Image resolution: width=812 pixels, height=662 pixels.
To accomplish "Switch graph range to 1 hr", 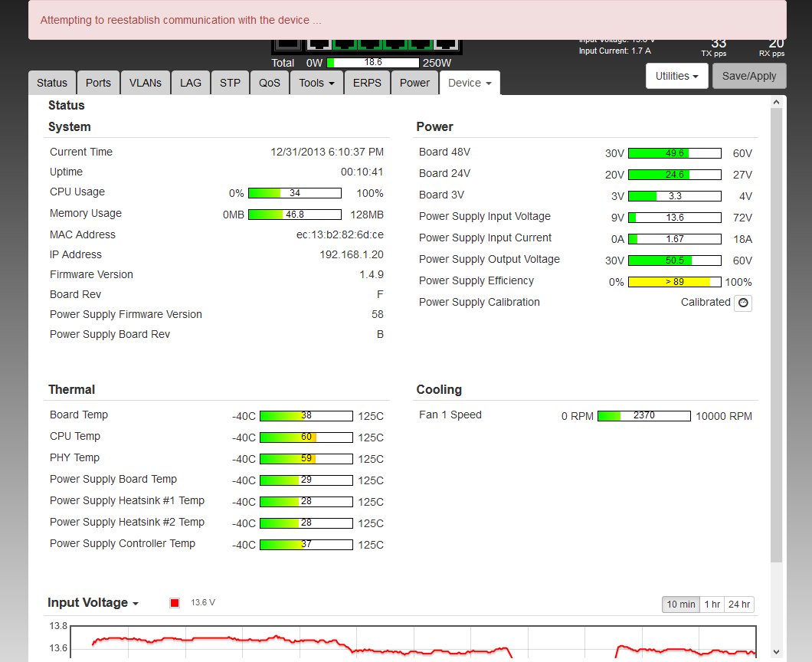I will 712,605.
